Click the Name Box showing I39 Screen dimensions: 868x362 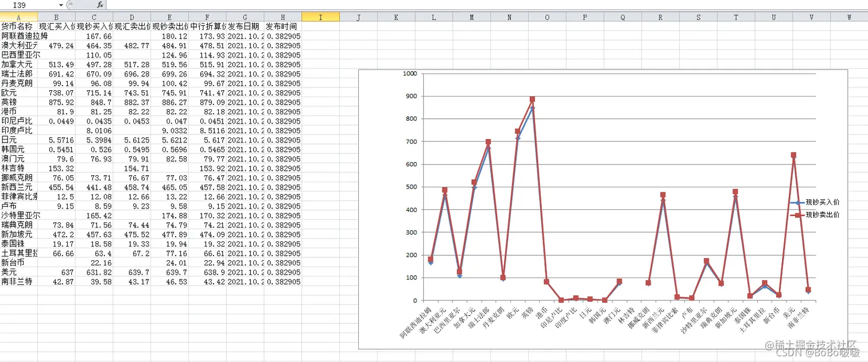tap(29, 5)
